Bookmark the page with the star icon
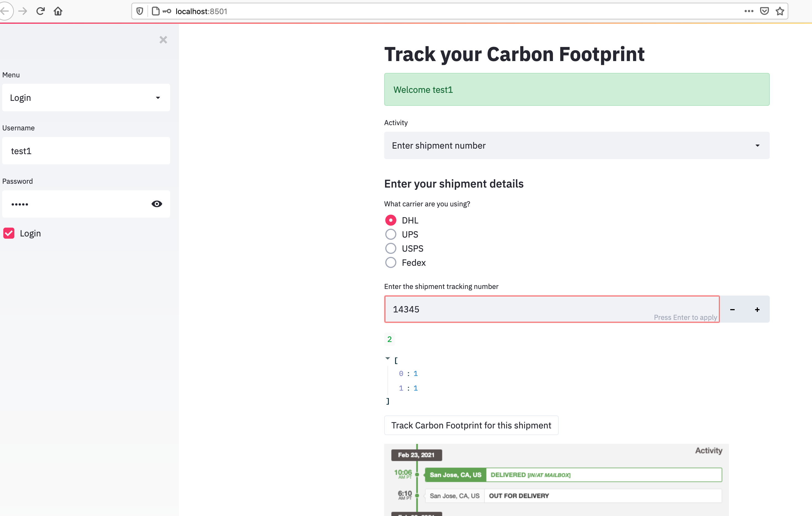The height and width of the screenshot is (516, 812). pyautogui.click(x=780, y=11)
